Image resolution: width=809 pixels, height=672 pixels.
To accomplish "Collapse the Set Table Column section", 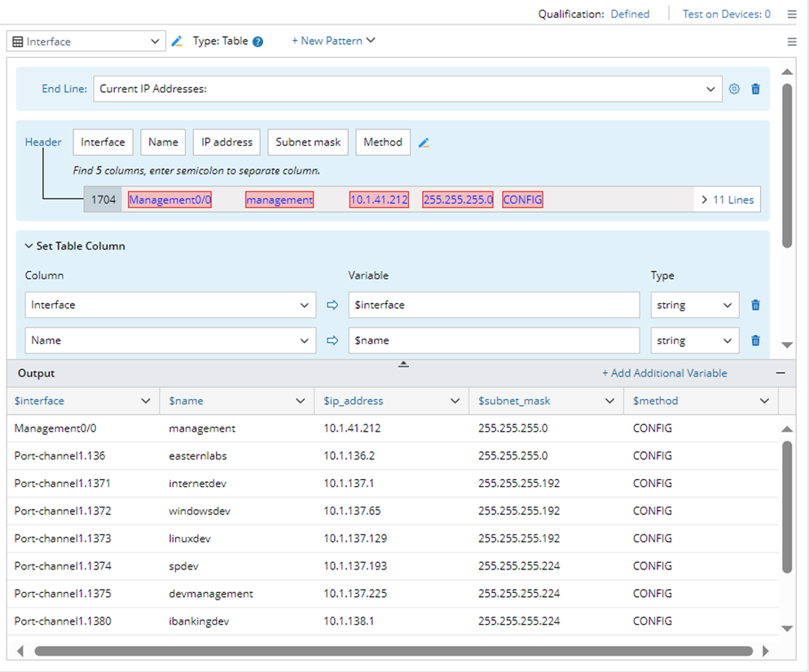I will 29,246.
